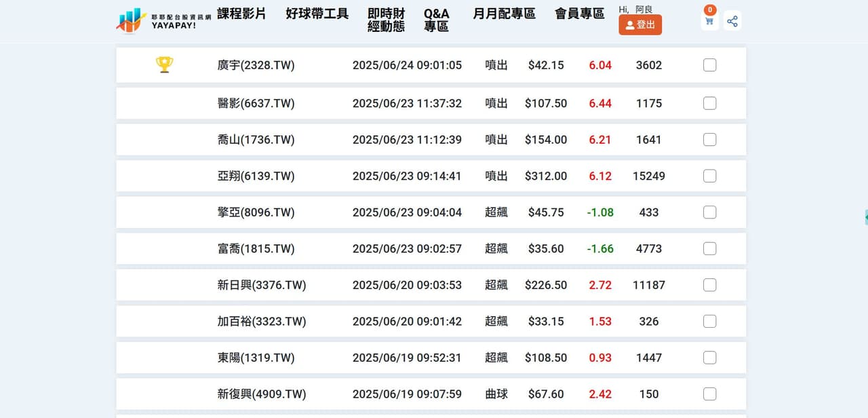Screen dimensions: 868x418
Task: Click timestamp 2025/06/19 09:52:31
Action: pos(407,358)
